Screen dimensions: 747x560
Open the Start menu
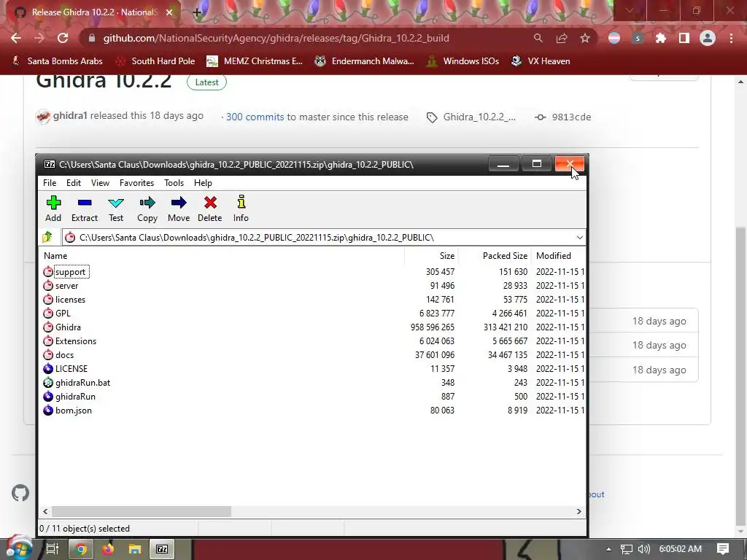(x=19, y=548)
